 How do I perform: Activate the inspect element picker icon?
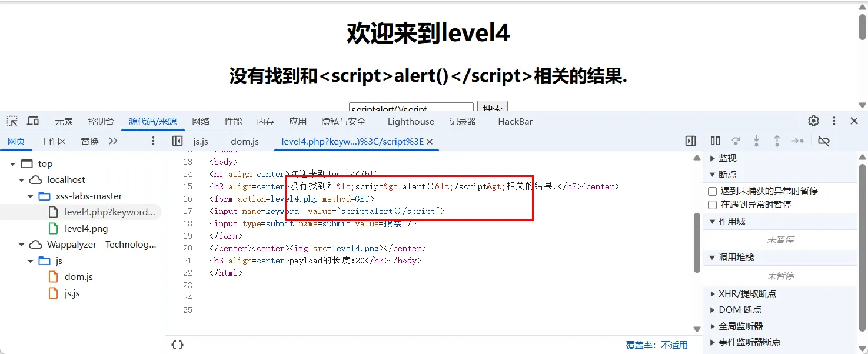click(12, 121)
